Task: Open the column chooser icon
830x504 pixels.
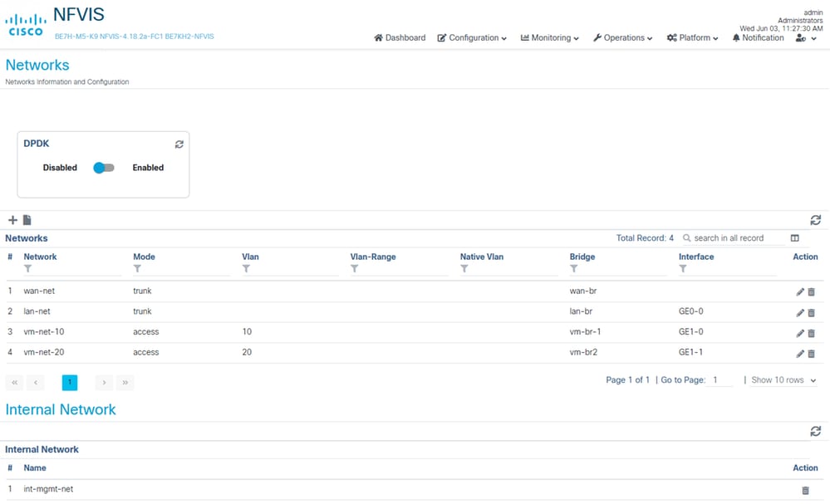Action: (794, 238)
